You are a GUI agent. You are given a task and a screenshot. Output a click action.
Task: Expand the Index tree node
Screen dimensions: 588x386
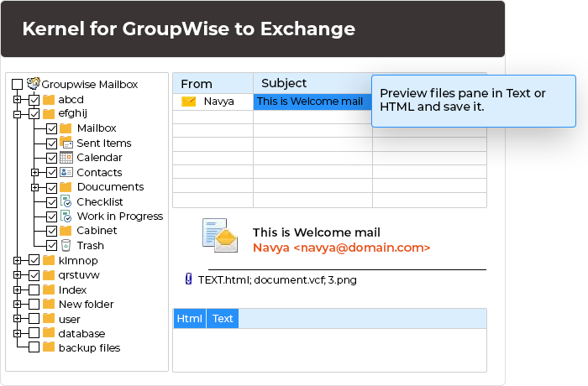[x=17, y=289]
